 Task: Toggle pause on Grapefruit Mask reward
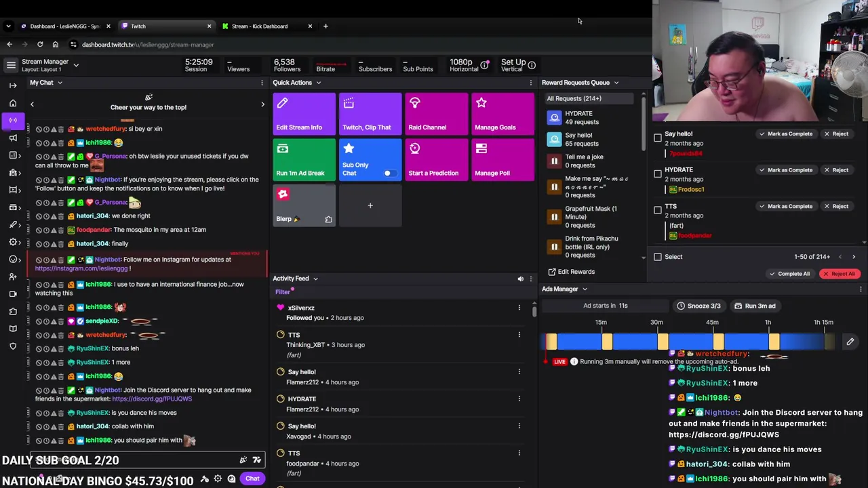tap(554, 217)
